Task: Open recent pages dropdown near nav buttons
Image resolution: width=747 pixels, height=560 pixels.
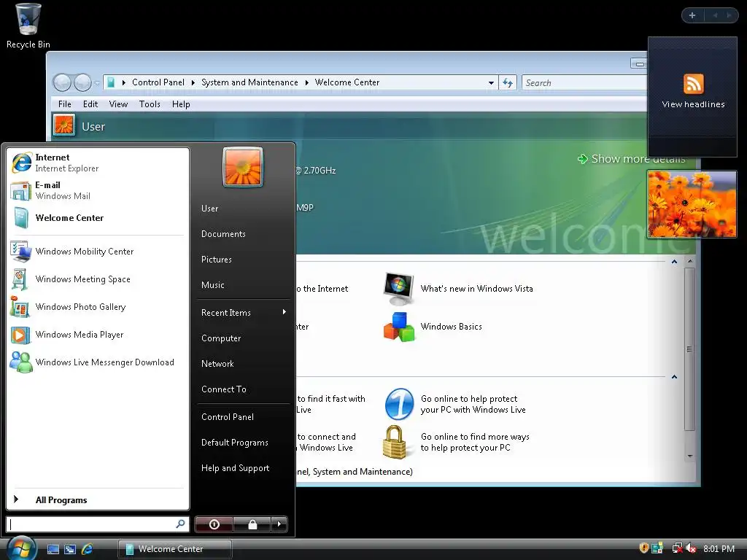Action: point(97,83)
